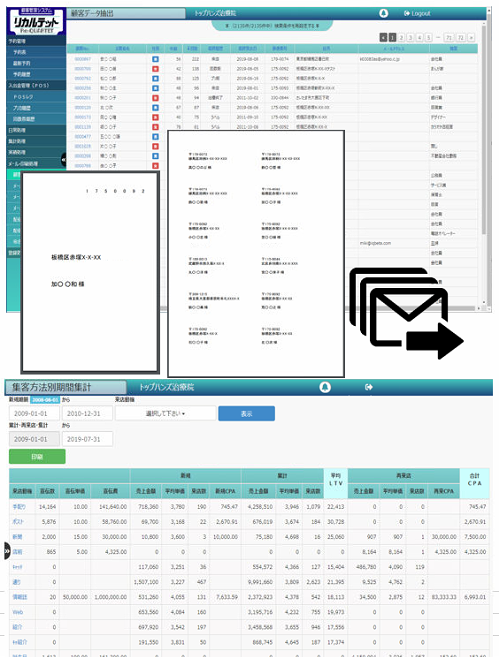Go to previous page with « pagination arrow
The height and width of the screenshot is (657, 499).
click(383, 38)
